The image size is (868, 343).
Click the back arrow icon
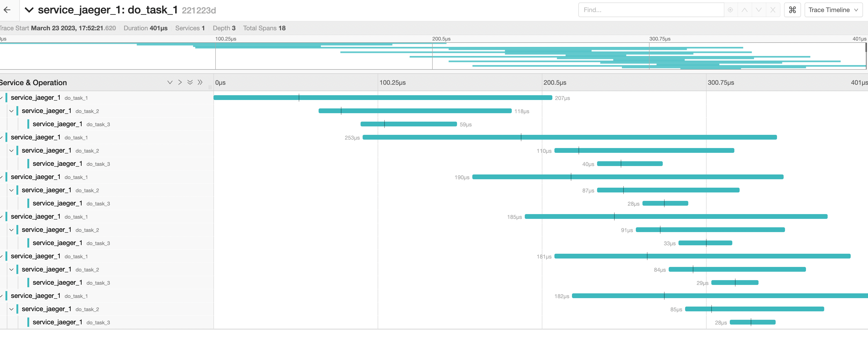(7, 10)
